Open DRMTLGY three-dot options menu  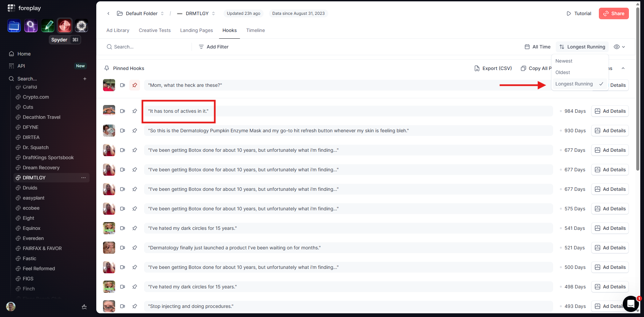coord(83,178)
